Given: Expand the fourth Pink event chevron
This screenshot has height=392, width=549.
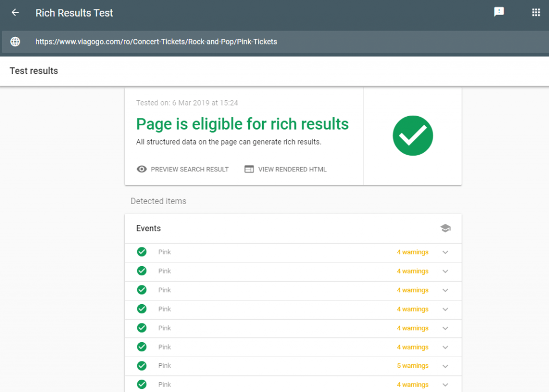Looking at the screenshot, I should (445, 310).
